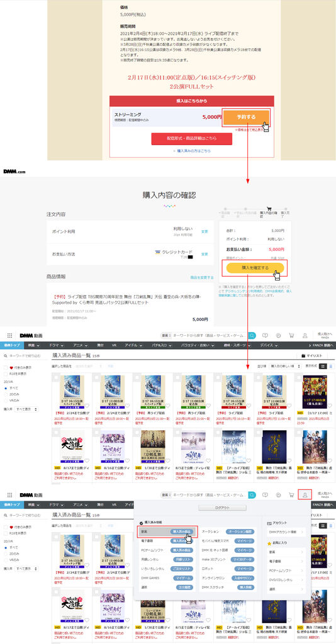Expand デバイス nav dropdown

(x=269, y=345)
